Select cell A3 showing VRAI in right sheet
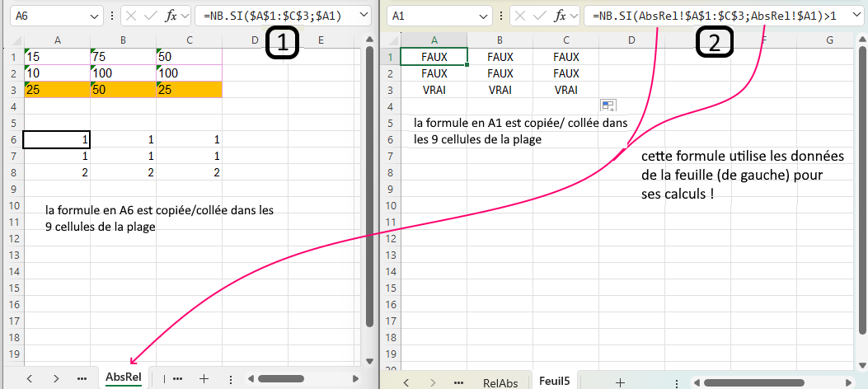Image resolution: width=868 pixels, height=389 pixels. pos(434,90)
